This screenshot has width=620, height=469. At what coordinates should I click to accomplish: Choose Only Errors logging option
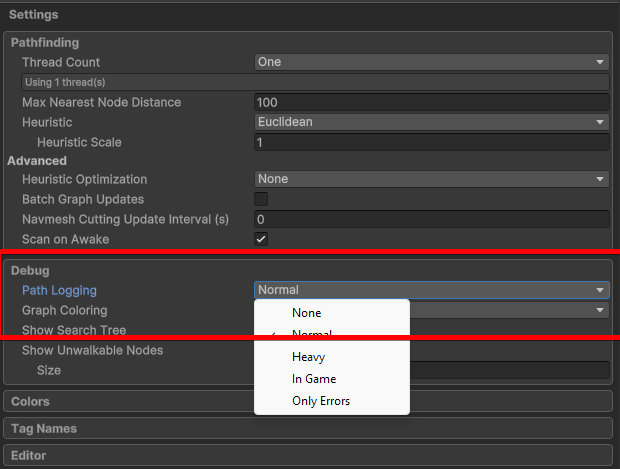pos(332,401)
